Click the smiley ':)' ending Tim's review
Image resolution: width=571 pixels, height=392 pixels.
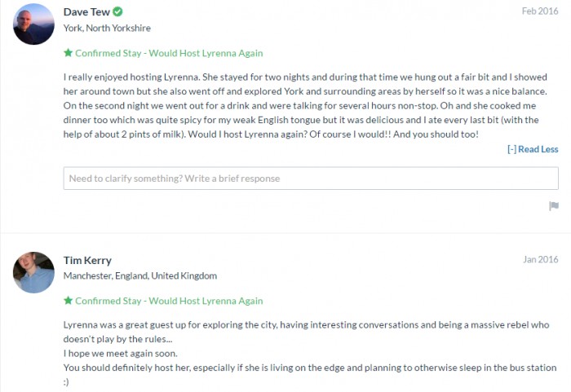(x=66, y=381)
